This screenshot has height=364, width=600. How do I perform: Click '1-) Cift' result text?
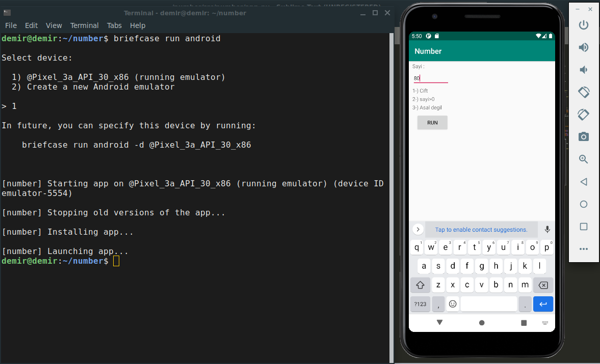pos(420,91)
